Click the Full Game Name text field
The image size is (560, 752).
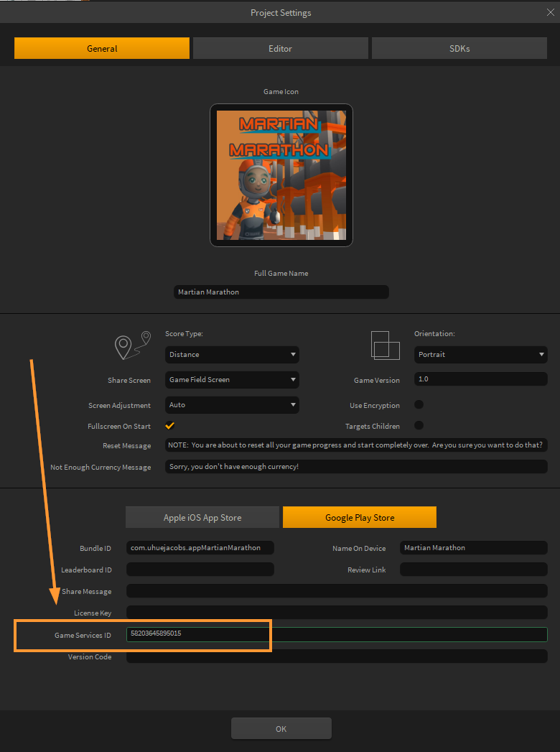281,292
